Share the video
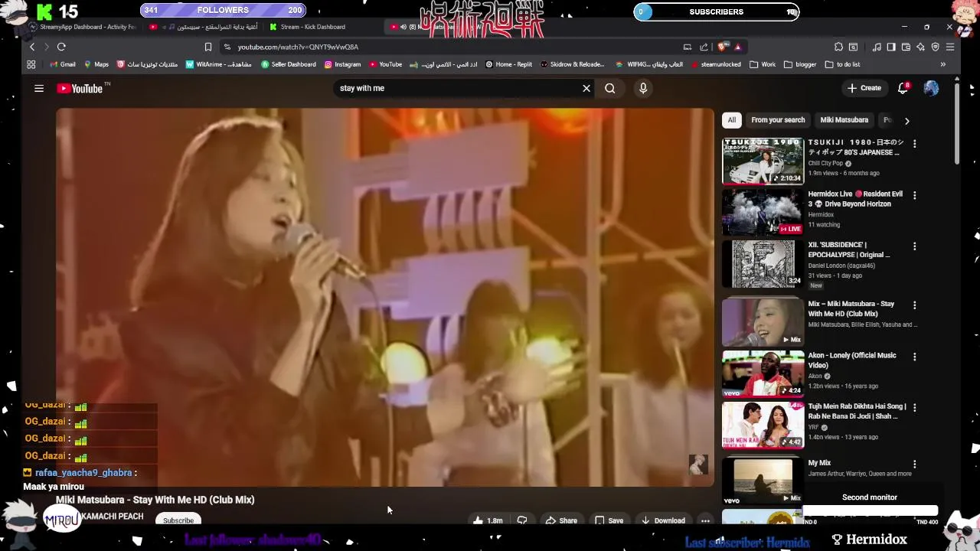Viewport: 980px width, 551px height. (x=561, y=521)
